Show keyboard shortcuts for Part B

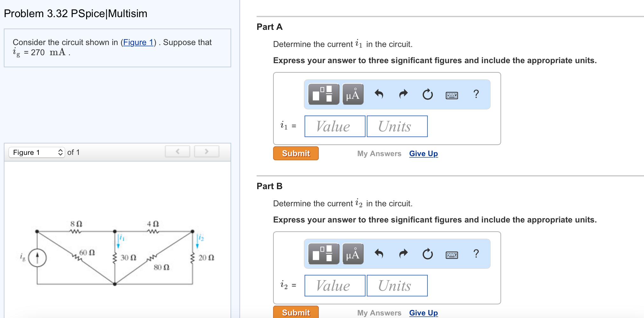(452, 254)
